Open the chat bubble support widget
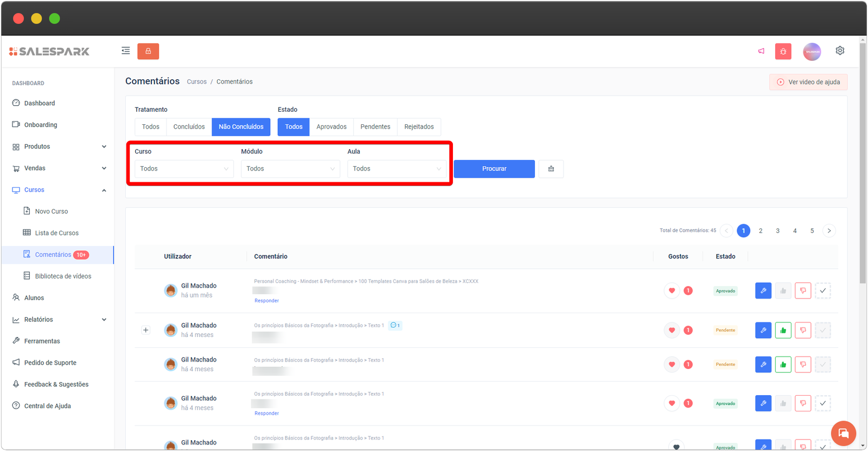868x451 pixels. point(843,433)
